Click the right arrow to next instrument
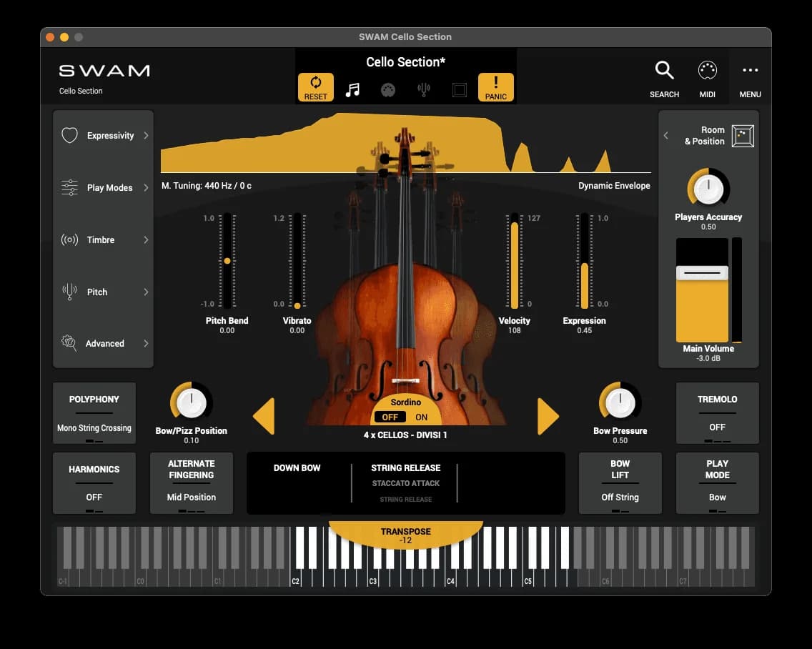The height and width of the screenshot is (649, 812). point(548,417)
